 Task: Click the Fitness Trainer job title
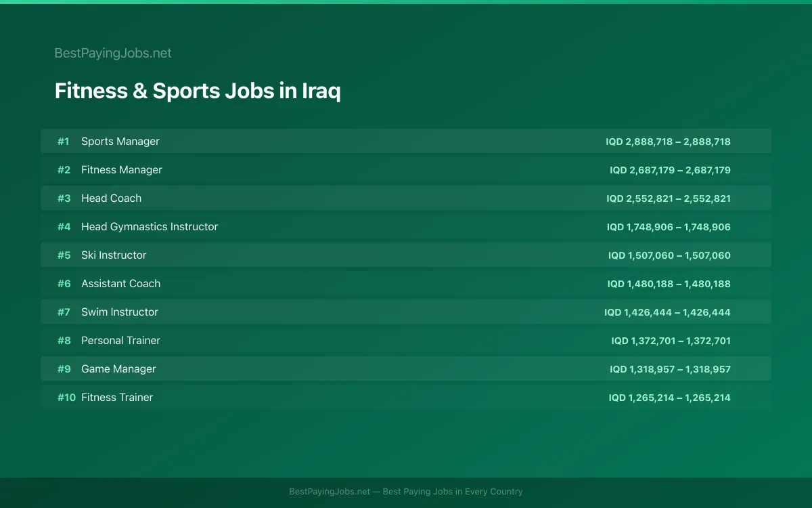point(117,398)
